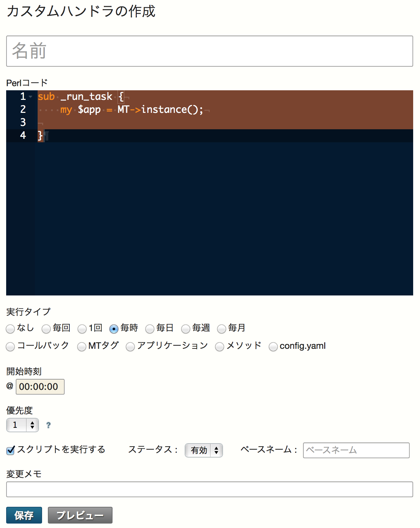Select the MTタグ execution type

(82, 346)
